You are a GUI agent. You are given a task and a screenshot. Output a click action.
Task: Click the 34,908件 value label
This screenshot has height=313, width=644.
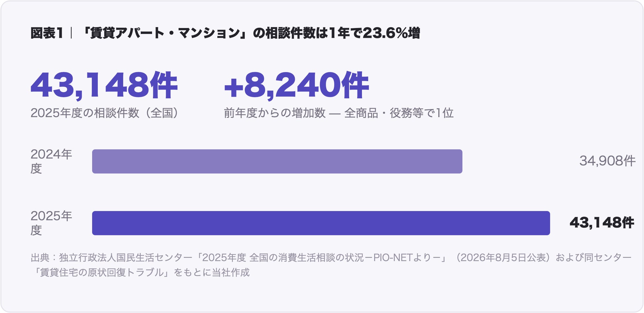(607, 161)
